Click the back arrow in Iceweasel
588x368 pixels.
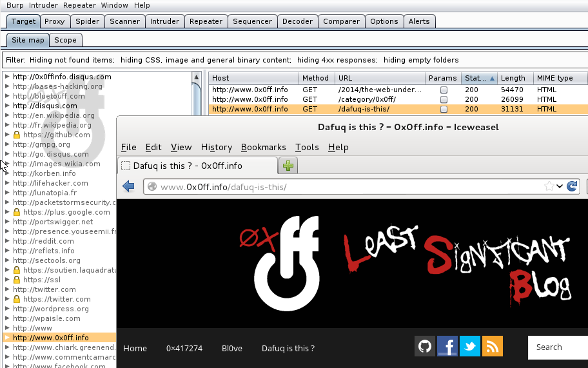(x=128, y=186)
